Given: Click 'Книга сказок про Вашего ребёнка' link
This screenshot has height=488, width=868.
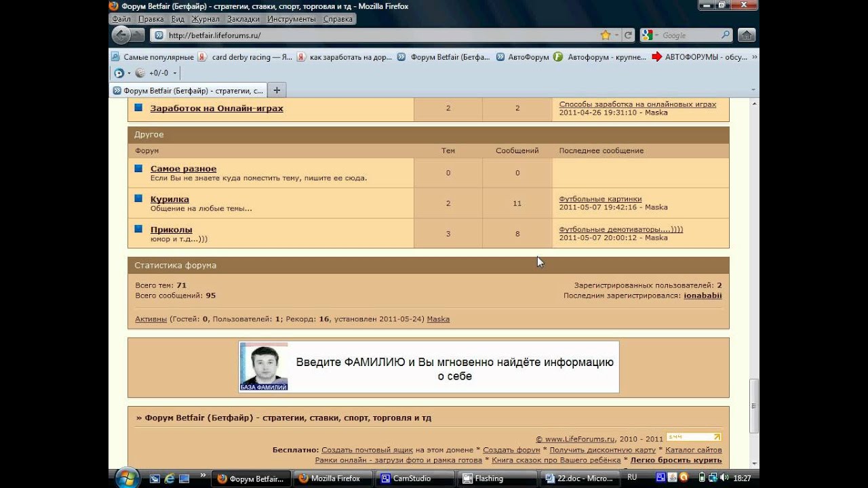Looking at the screenshot, I should point(556,460).
